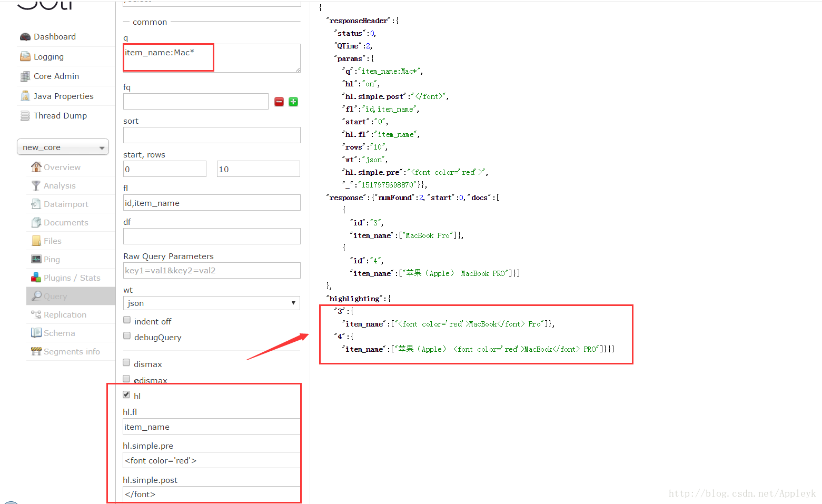Click the Schema book icon
The width and height of the screenshot is (822, 504).
(x=36, y=333)
